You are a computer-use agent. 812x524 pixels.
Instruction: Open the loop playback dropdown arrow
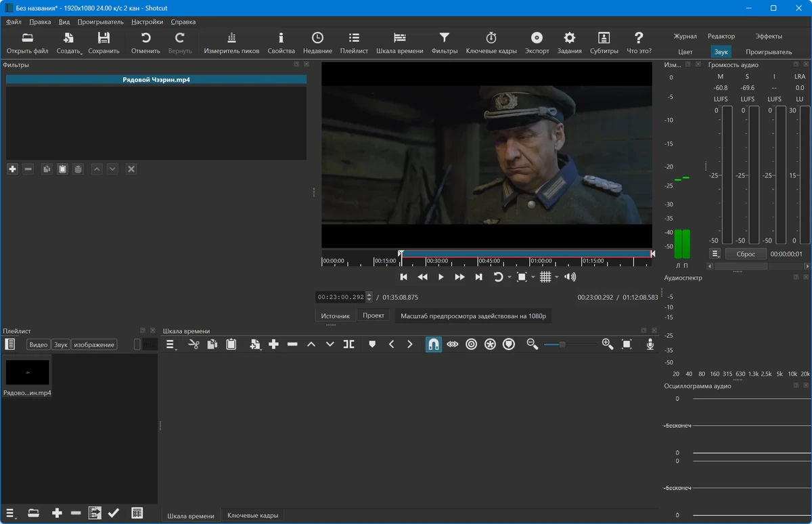click(509, 278)
